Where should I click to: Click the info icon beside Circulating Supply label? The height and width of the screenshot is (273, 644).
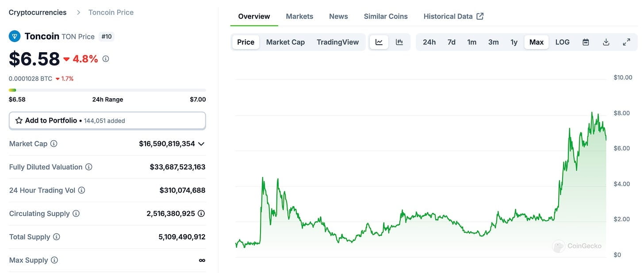[76, 213]
